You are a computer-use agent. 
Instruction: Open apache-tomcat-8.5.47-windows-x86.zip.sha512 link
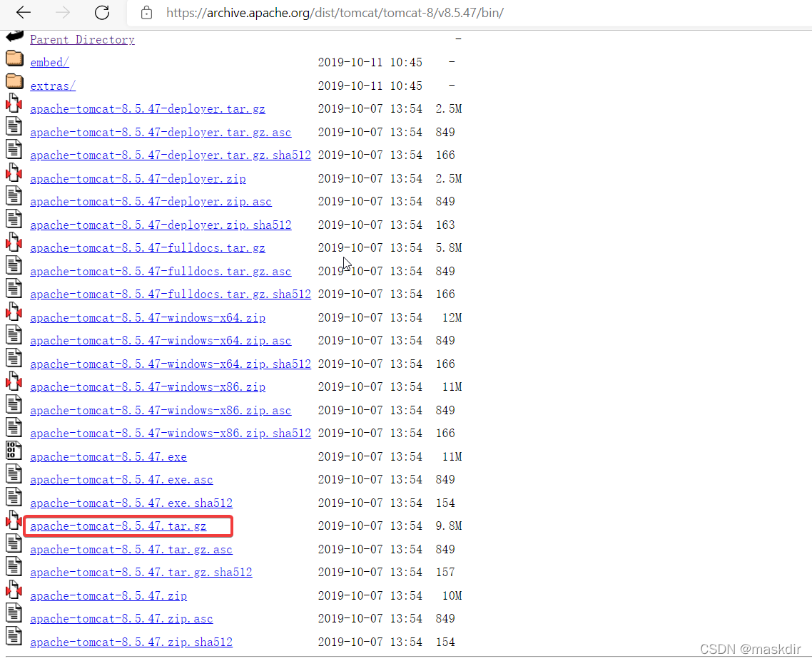click(171, 434)
